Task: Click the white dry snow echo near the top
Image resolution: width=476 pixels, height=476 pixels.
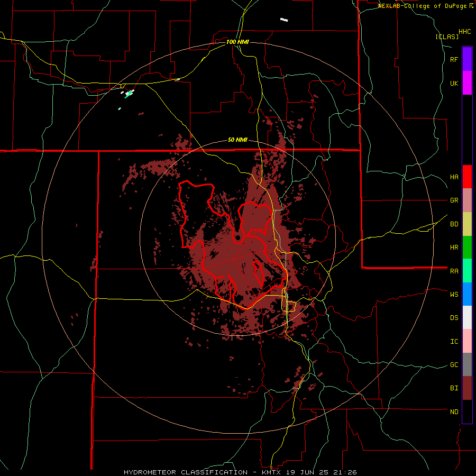Action: point(284,20)
